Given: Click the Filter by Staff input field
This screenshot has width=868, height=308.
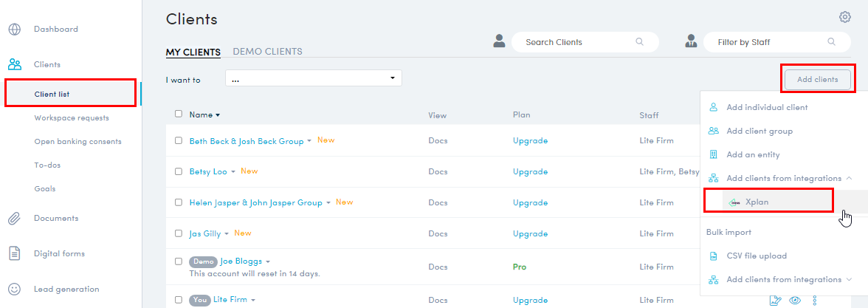Looking at the screenshot, I should pos(768,42).
